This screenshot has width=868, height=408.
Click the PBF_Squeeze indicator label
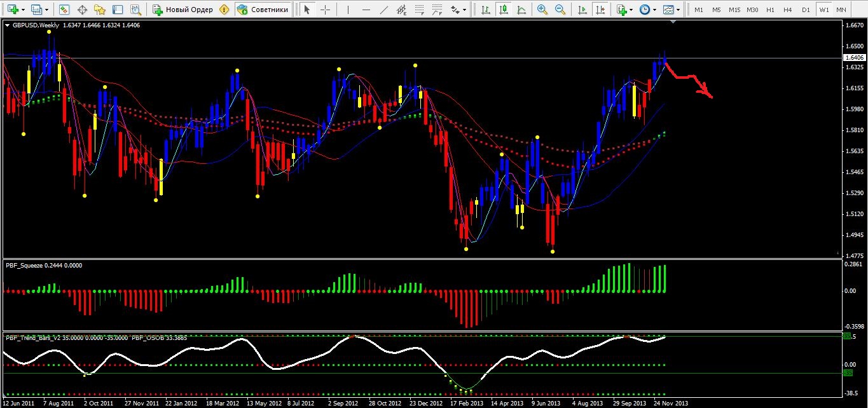point(24,265)
